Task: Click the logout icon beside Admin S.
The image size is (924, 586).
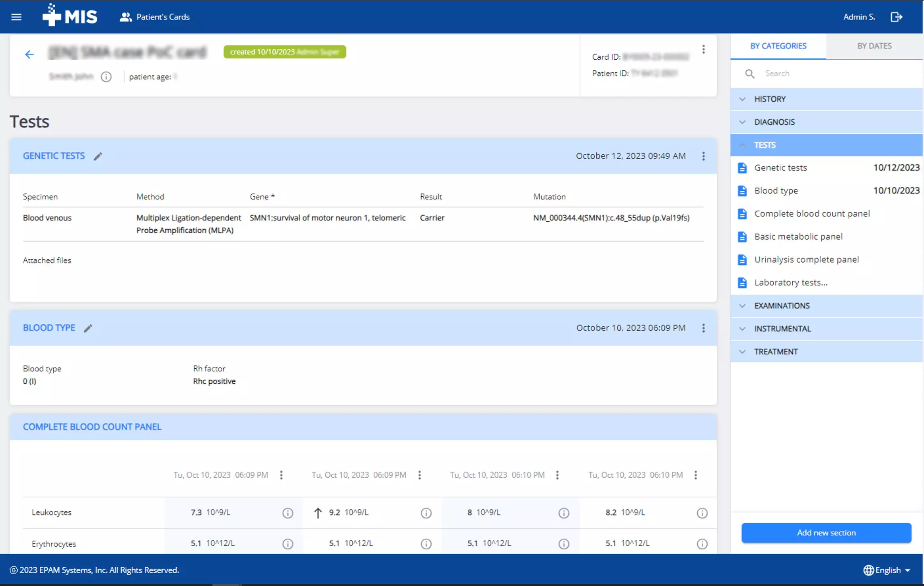Action: pos(896,17)
